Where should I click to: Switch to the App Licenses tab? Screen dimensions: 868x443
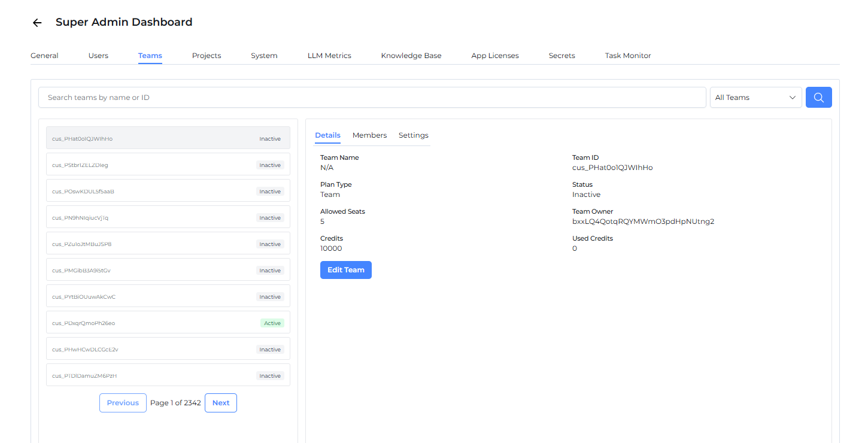coord(495,56)
